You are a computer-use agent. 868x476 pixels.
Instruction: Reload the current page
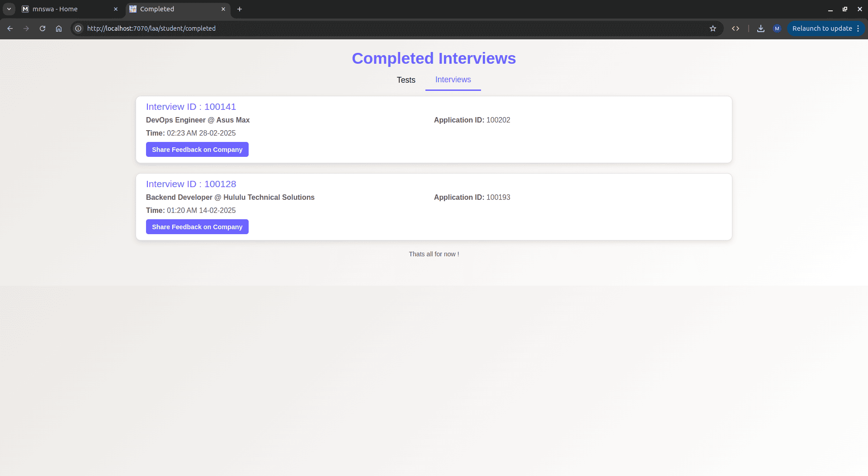[x=42, y=28]
